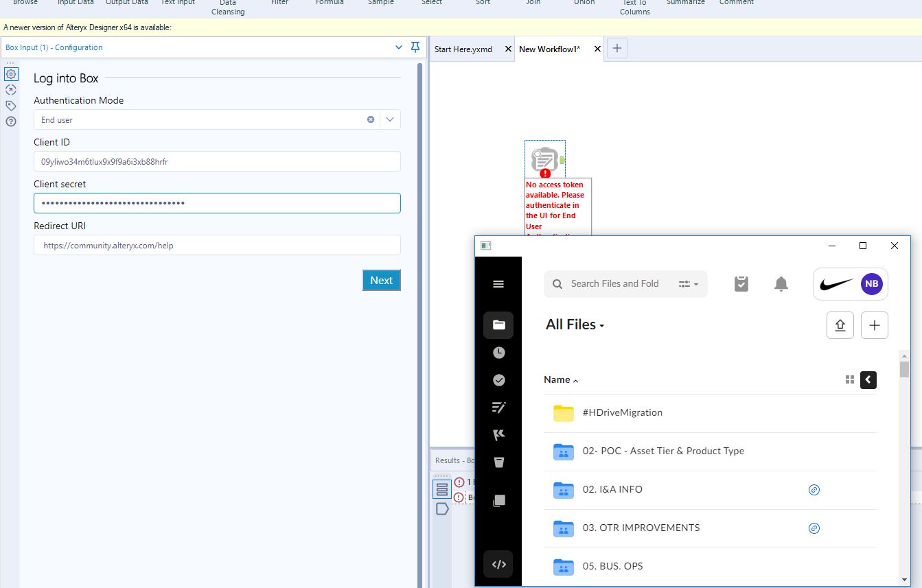Switch to the Start Here.yxmd tab
This screenshot has width=922, height=588.
pyautogui.click(x=463, y=49)
